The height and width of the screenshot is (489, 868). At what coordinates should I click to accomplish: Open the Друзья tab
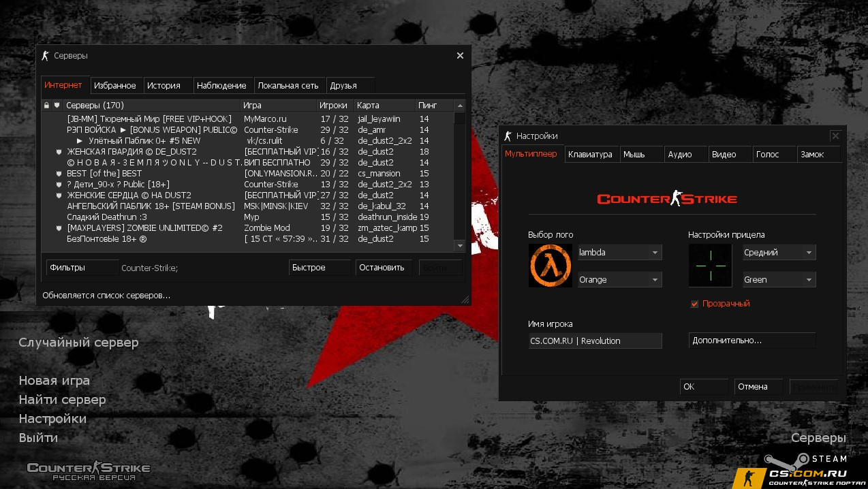[x=351, y=86]
